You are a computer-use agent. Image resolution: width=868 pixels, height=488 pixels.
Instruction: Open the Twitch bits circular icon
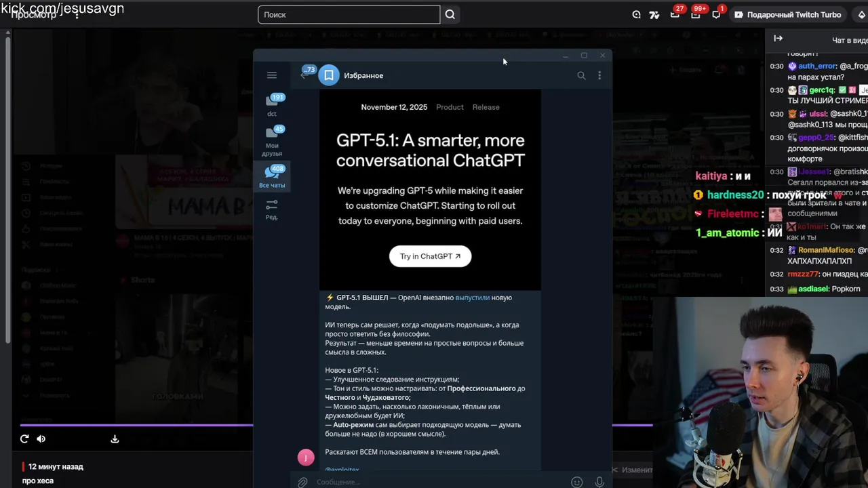click(x=636, y=14)
